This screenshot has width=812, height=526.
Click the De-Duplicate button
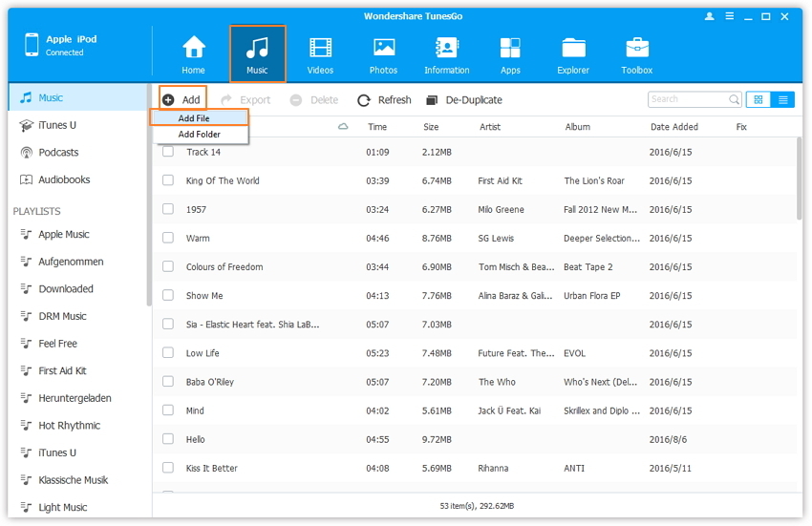464,99
